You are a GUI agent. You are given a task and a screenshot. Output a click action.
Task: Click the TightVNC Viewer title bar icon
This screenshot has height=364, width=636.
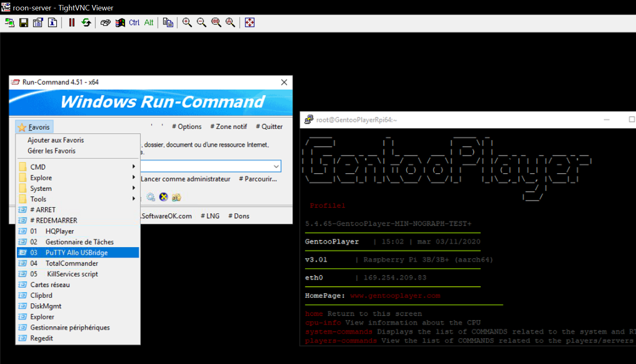(6, 7)
